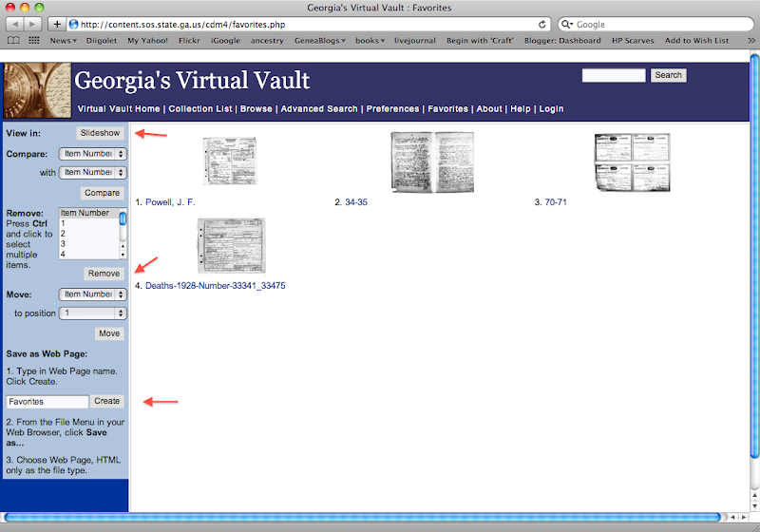Reload the page with the refresh icon
The height and width of the screenshot is (532, 760).
(x=541, y=25)
